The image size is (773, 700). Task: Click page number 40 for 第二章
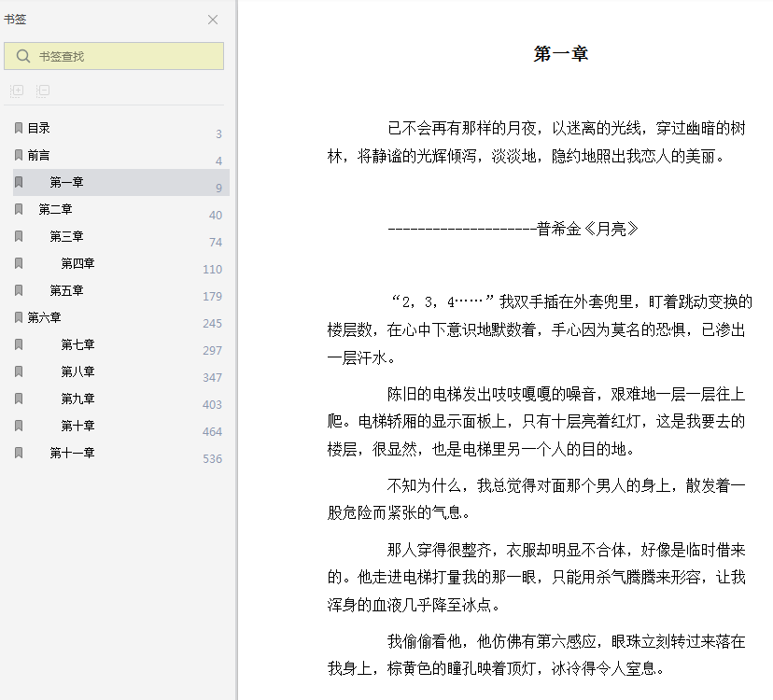click(216, 216)
